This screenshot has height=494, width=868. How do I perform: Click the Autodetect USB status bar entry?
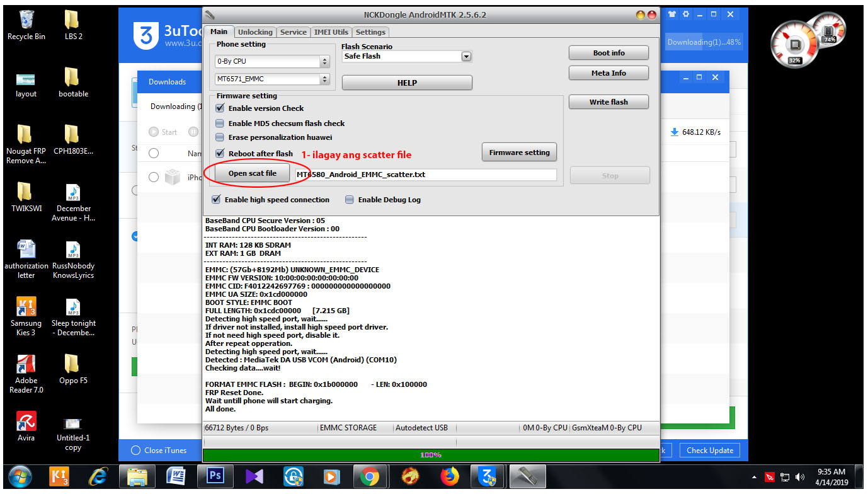[421, 428]
